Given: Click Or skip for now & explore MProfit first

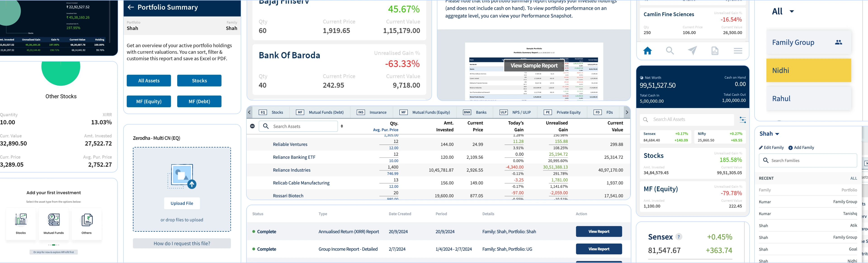Looking at the screenshot, I should [54, 252].
